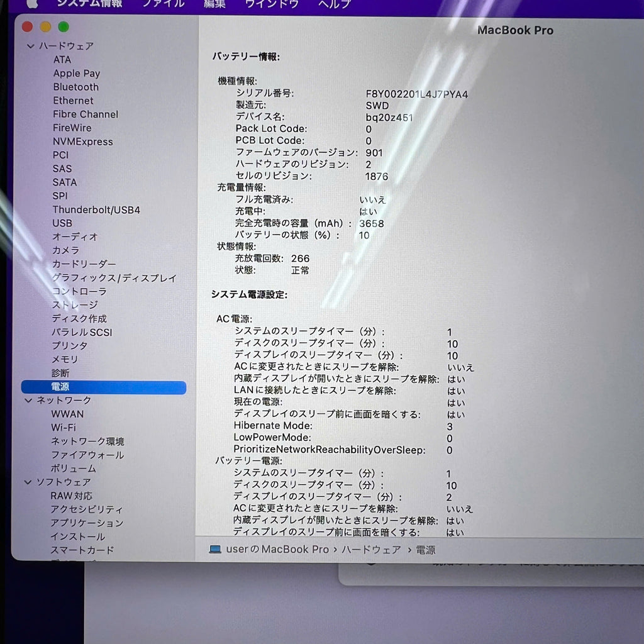Click the device name value bq20z451
This screenshot has width=644, height=644.
point(389,118)
